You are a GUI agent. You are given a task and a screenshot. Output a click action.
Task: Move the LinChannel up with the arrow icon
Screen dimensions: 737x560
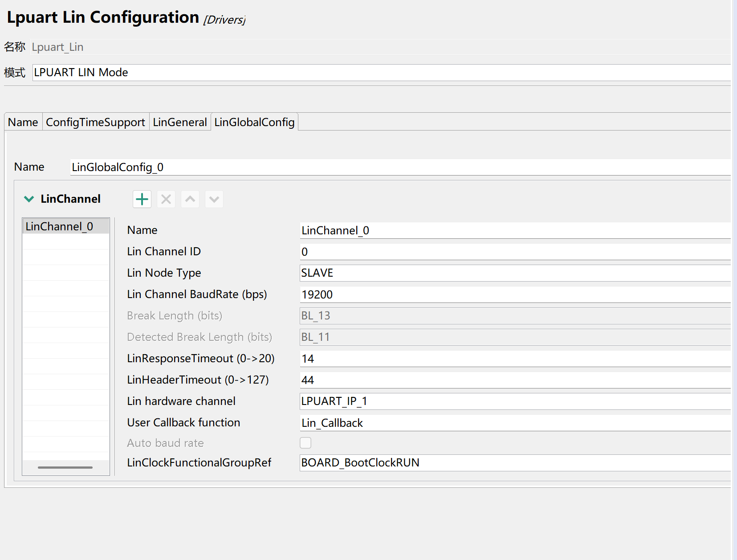click(x=190, y=199)
